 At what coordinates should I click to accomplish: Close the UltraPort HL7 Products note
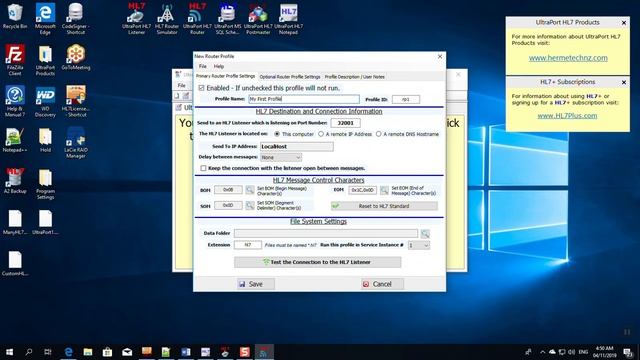click(x=624, y=23)
